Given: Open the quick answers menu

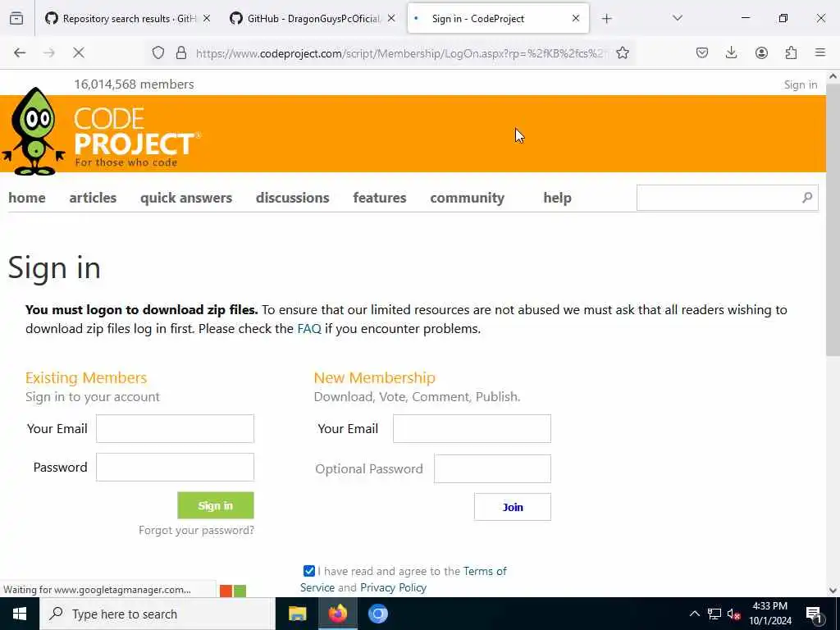Looking at the screenshot, I should (x=186, y=198).
